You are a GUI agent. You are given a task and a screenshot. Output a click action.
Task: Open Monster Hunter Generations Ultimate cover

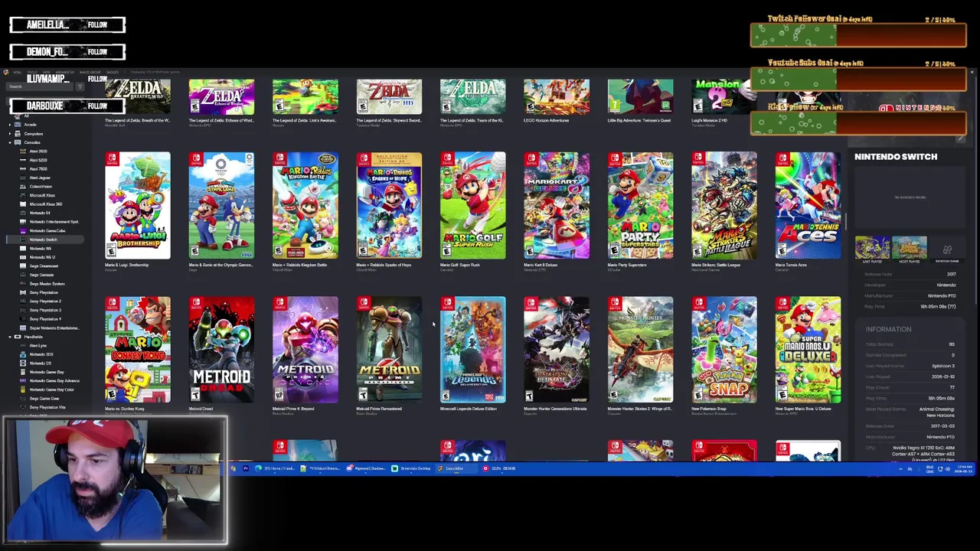[557, 350]
